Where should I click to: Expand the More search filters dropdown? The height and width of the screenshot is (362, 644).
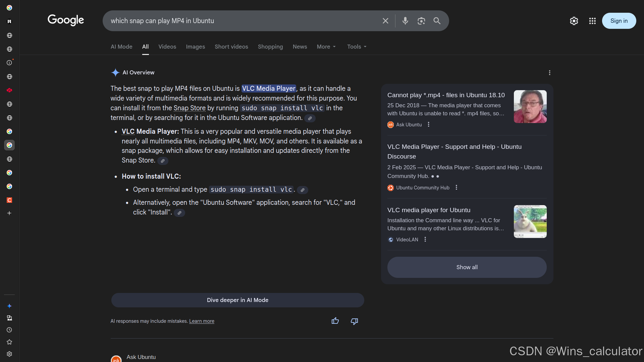coord(326,47)
